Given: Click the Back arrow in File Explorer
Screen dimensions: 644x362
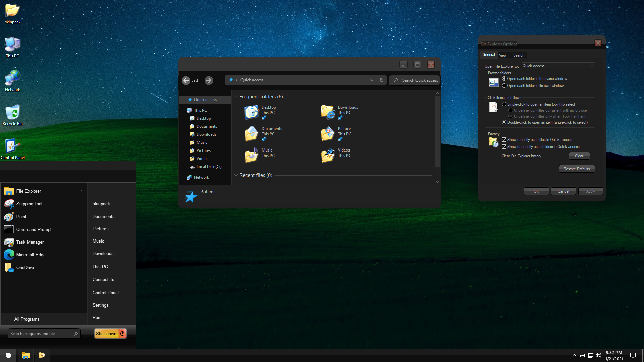Looking at the screenshot, I should [x=186, y=80].
